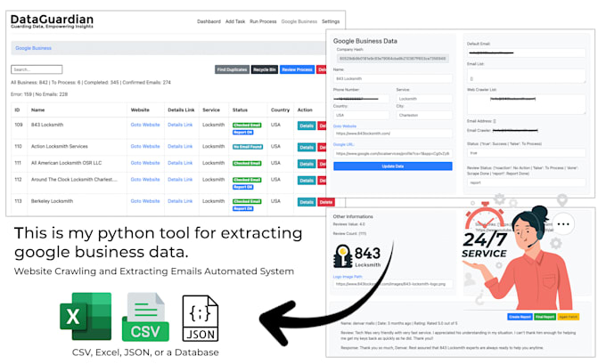Click the Reviews Value text
This screenshot has width=606, height=364.
pyautogui.click(x=349, y=224)
